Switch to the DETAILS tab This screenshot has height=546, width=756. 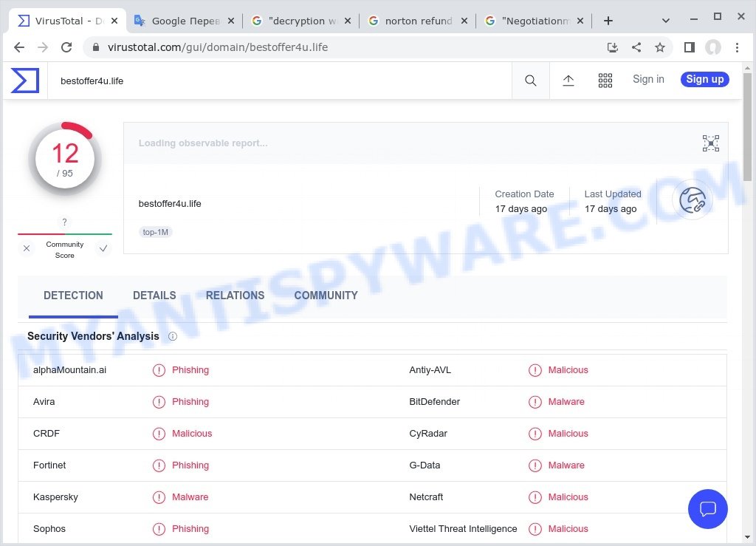coord(154,296)
